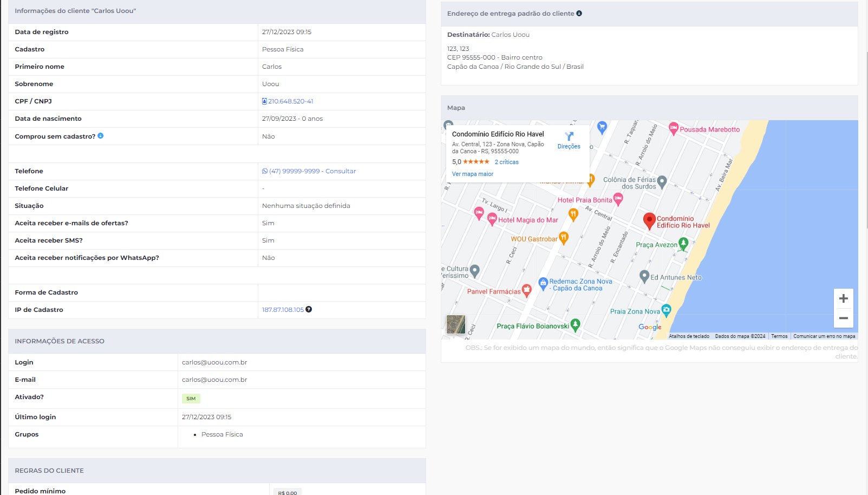Click the CPF document icon before 210.648.520-41
Image resolution: width=868 pixels, height=495 pixels.
click(x=264, y=101)
